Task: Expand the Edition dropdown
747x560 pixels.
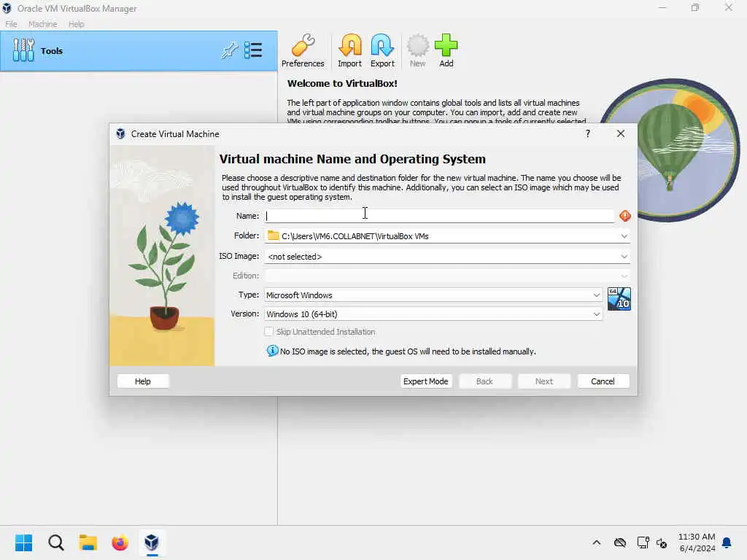Action: 624,276
